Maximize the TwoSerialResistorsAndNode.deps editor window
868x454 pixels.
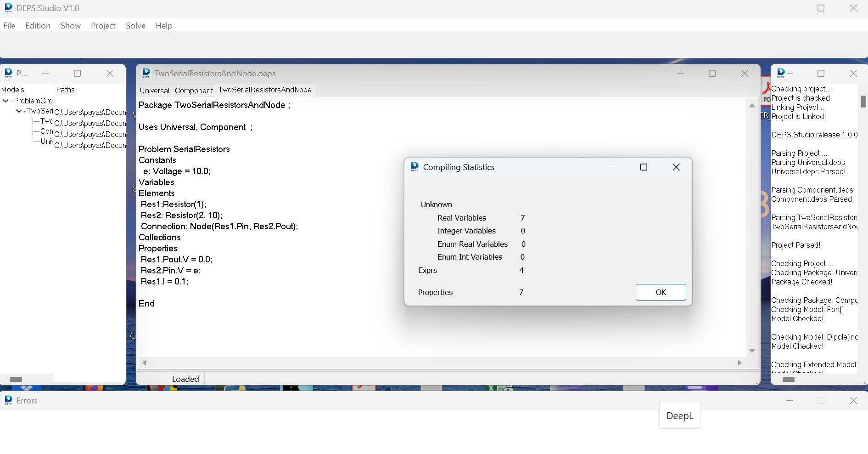click(712, 74)
